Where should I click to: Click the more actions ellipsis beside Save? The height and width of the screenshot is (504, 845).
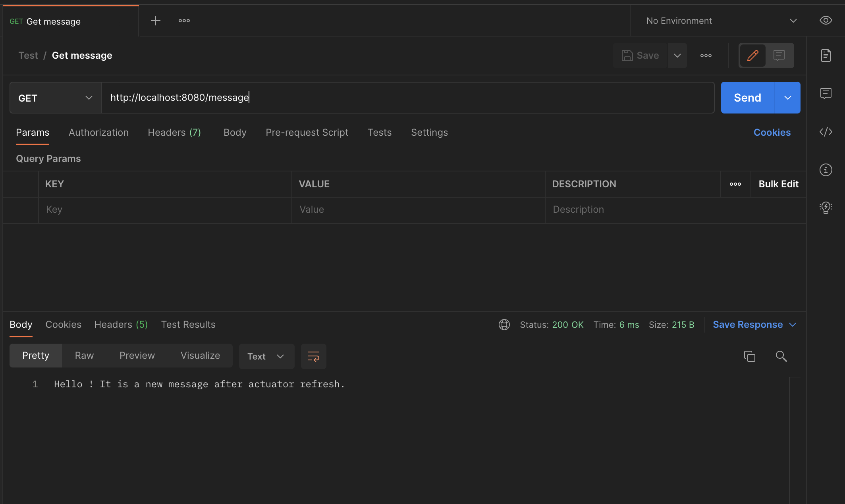(706, 56)
